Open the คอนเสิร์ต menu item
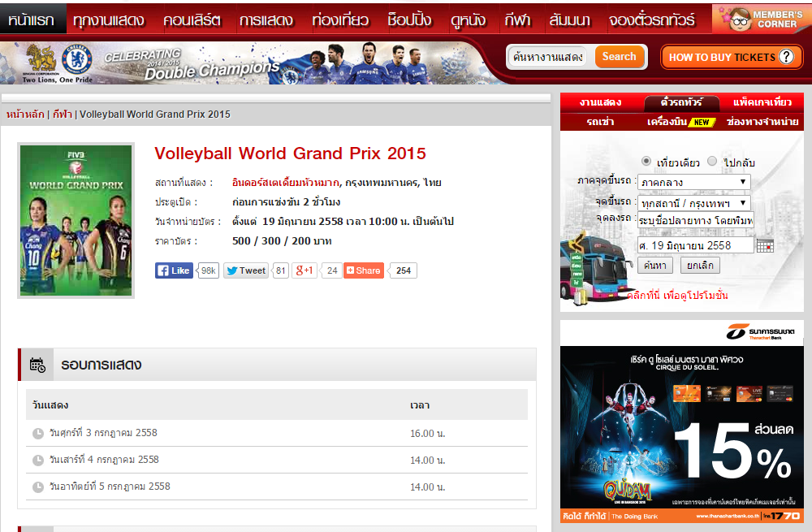The image size is (812, 532). point(192,19)
